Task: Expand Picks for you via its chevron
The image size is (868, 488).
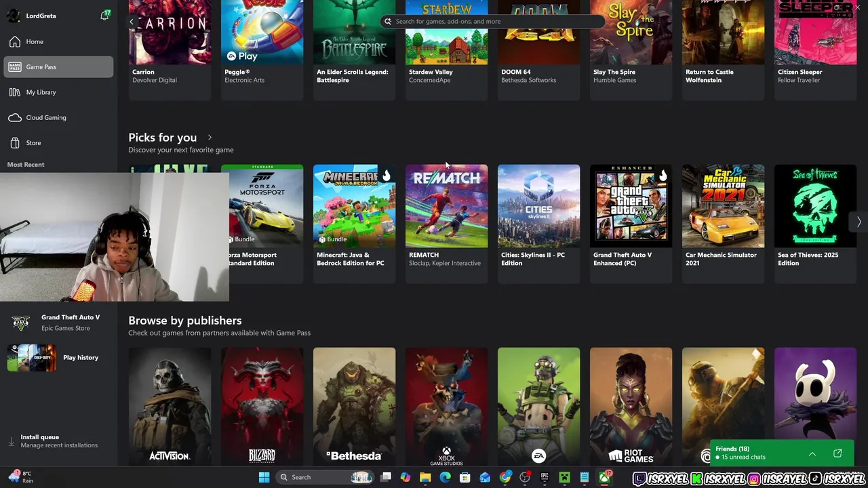Action: tap(210, 138)
